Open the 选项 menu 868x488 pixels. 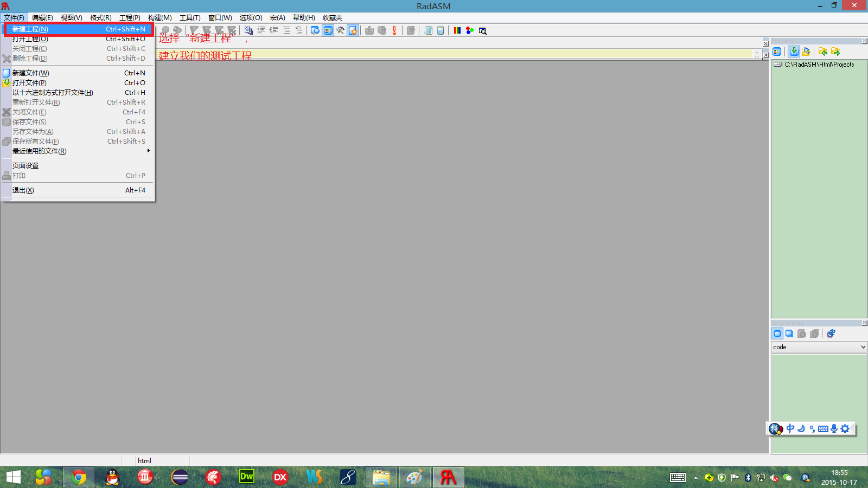click(251, 18)
